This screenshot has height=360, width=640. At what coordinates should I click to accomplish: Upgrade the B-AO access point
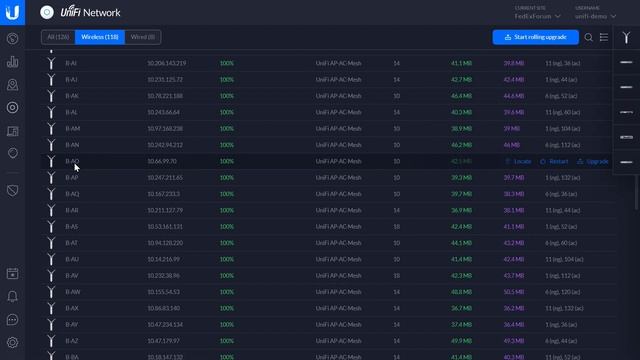click(x=593, y=161)
